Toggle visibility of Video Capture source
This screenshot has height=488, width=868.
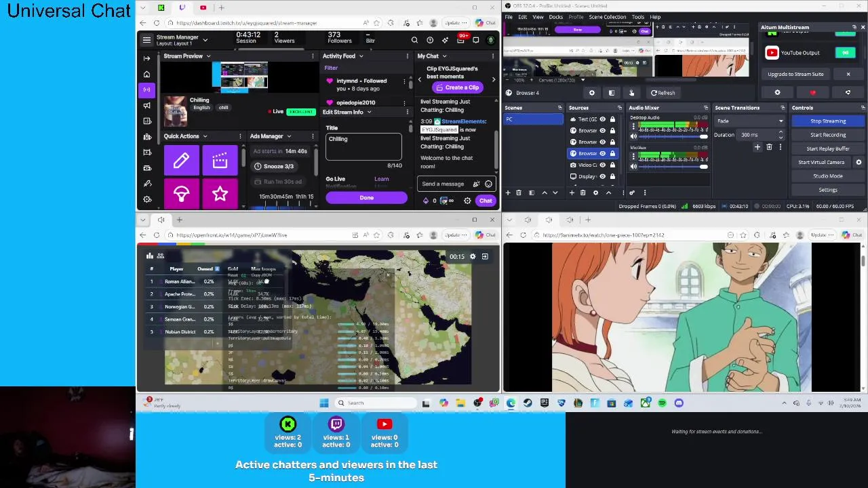(x=602, y=165)
